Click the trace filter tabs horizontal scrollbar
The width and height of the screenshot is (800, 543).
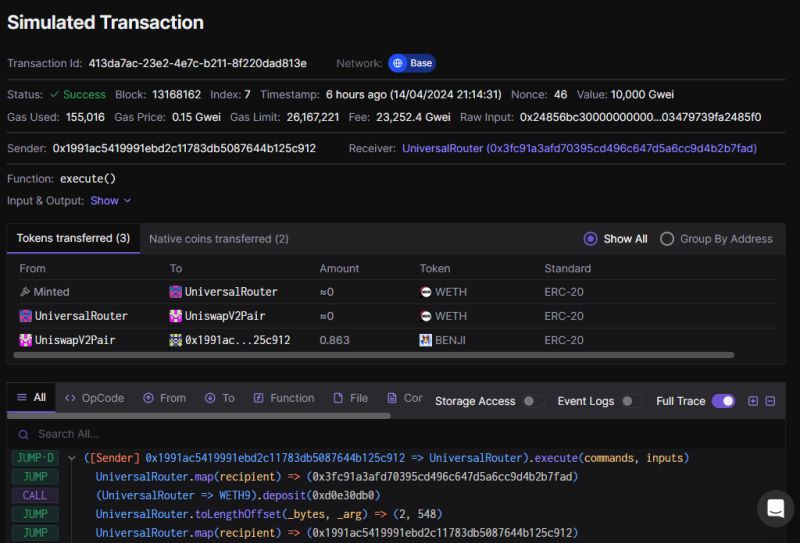pyautogui.click(x=199, y=416)
